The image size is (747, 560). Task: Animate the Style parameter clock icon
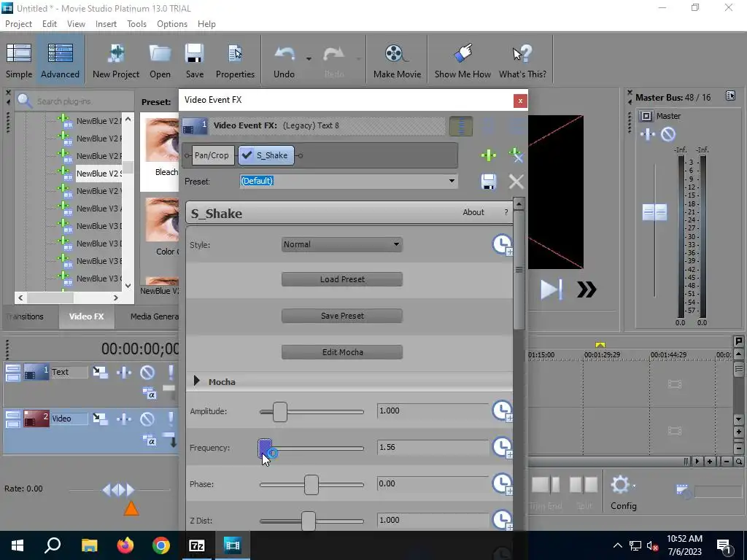point(502,245)
